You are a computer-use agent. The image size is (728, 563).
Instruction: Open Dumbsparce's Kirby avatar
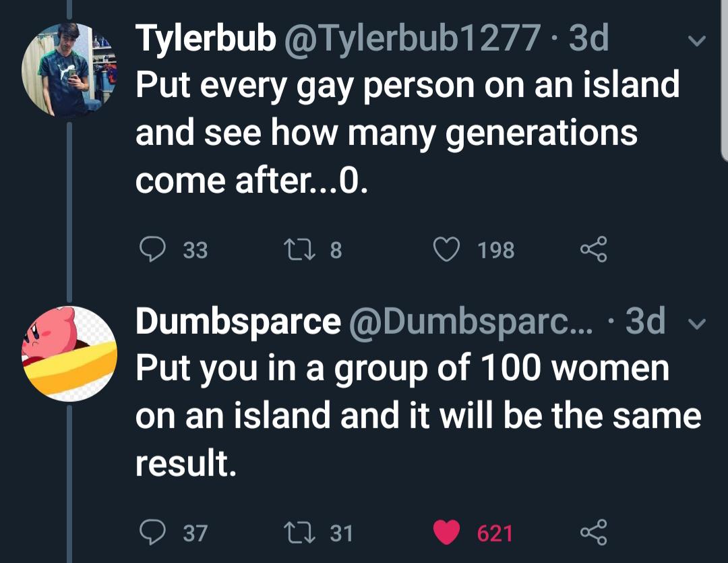coord(69,353)
